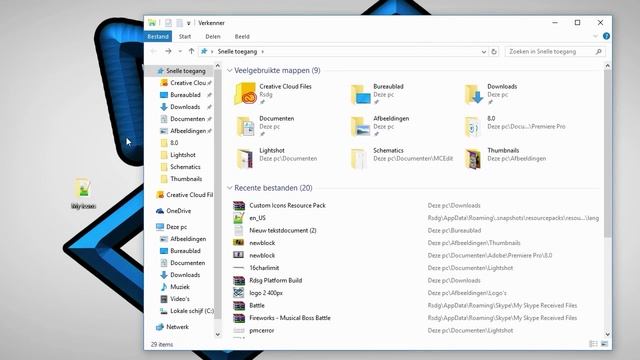
Task: Open the Bureaublad folder tile icon
Action: 360,94
